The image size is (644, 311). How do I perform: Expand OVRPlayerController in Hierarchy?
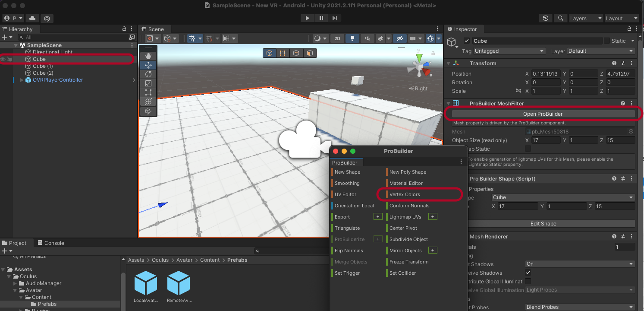(x=22, y=80)
